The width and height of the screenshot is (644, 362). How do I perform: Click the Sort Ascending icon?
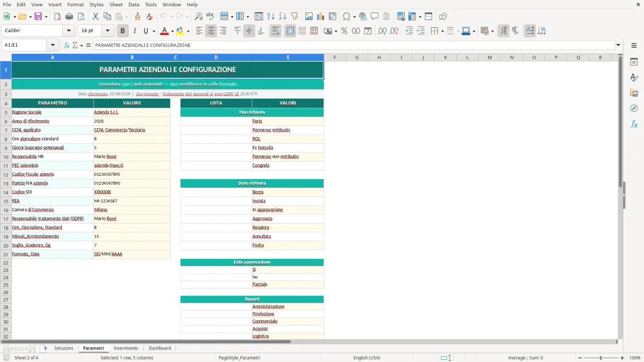(x=270, y=17)
